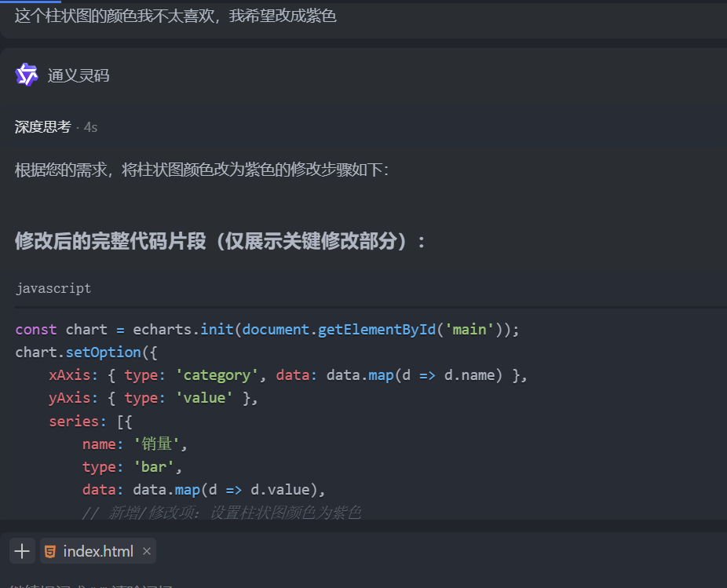
Task: Click the series array code line
Action: tap(90, 421)
